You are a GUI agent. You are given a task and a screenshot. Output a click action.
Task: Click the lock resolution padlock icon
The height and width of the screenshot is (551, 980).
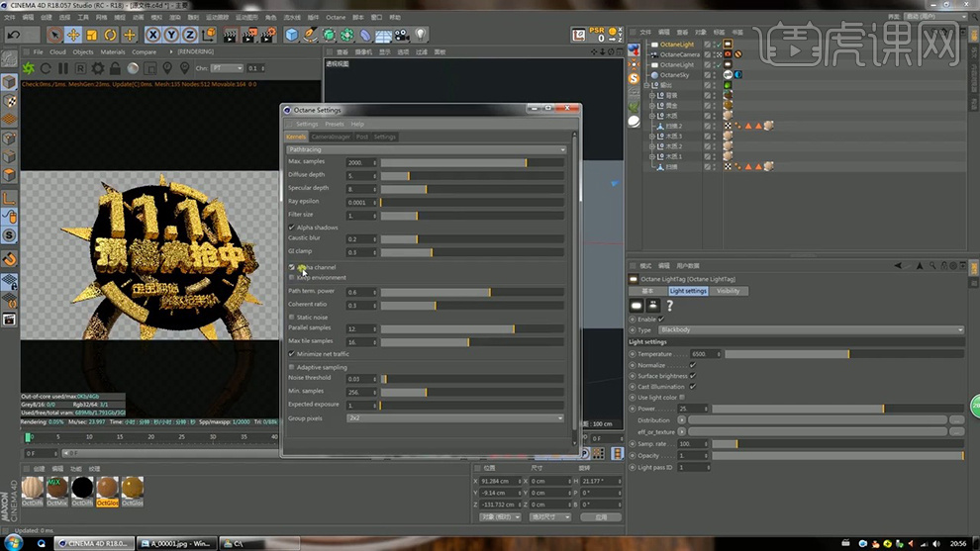click(115, 68)
